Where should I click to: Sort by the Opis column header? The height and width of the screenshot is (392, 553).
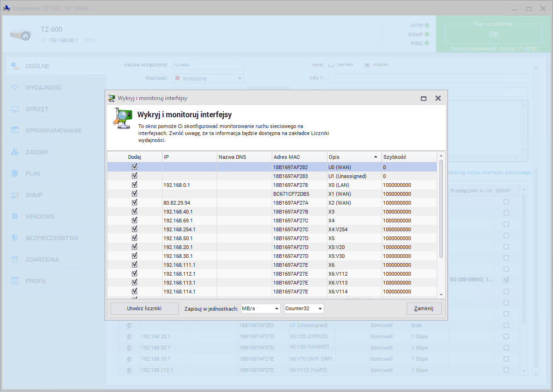(354, 157)
